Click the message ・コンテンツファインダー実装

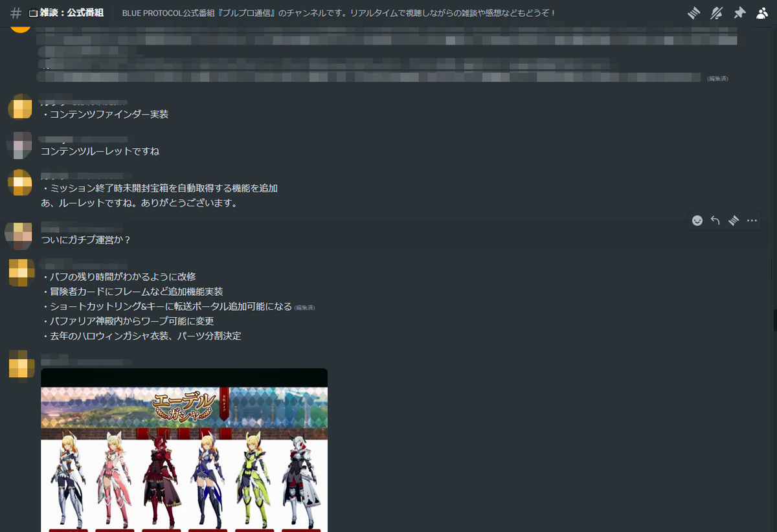click(105, 115)
